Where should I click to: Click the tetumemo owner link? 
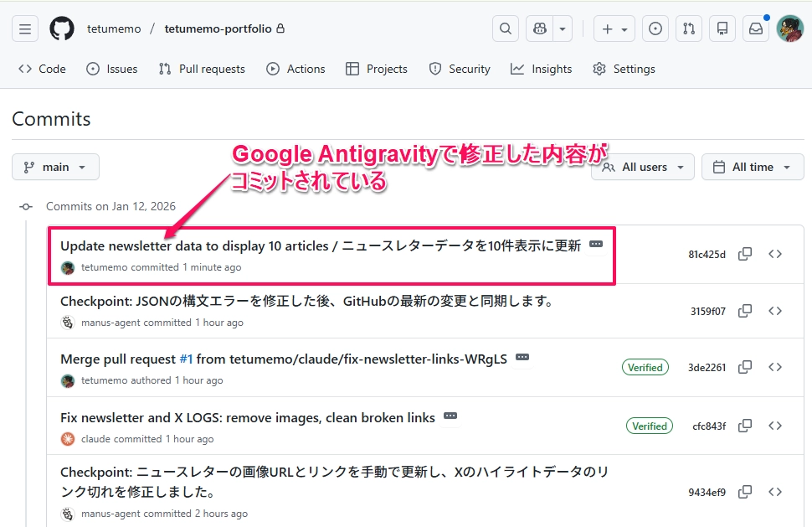pyautogui.click(x=114, y=28)
